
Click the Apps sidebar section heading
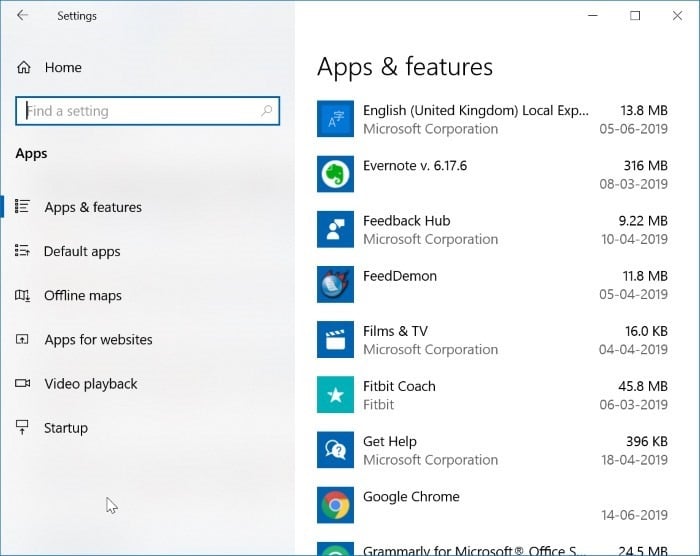click(31, 154)
